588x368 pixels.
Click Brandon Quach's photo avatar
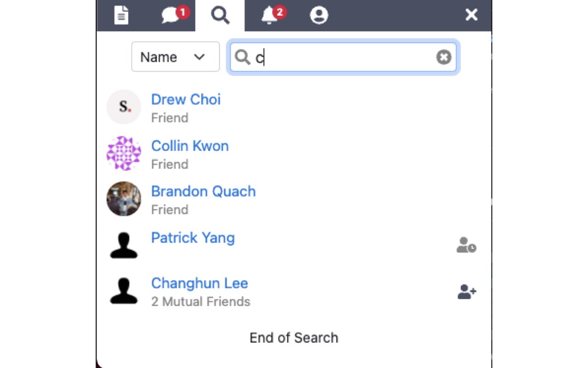point(124,199)
